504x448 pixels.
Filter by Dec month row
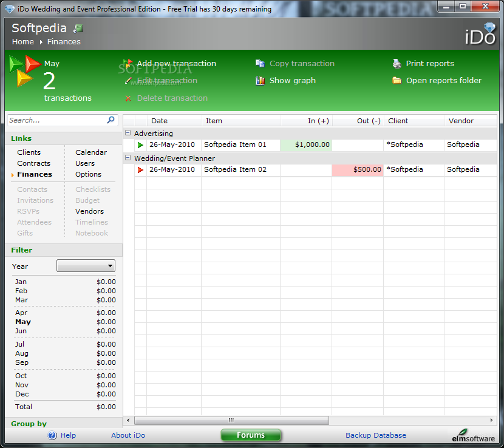(65, 394)
